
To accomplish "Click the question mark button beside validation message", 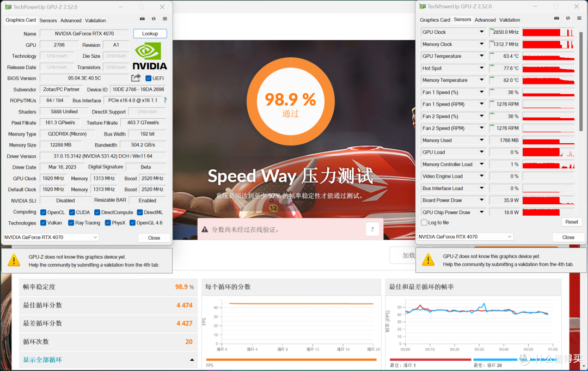I will [372, 229].
